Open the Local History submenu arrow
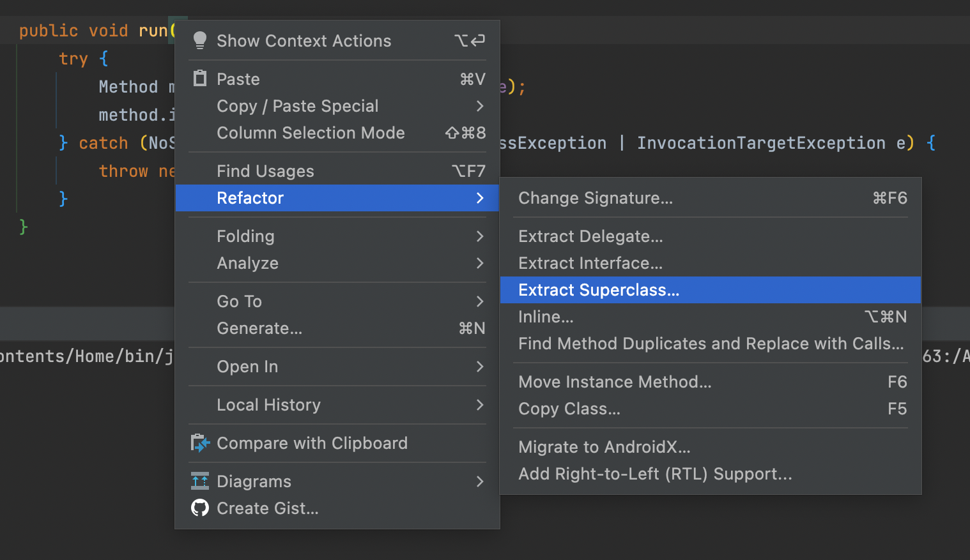 click(480, 405)
